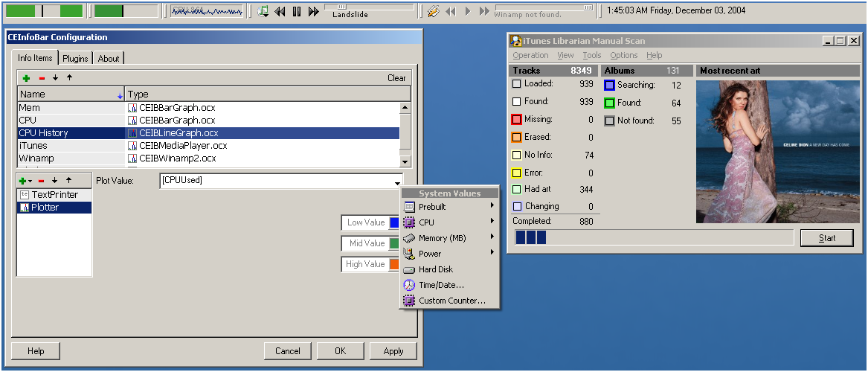Click the scan progress bar beside Start

click(655, 238)
